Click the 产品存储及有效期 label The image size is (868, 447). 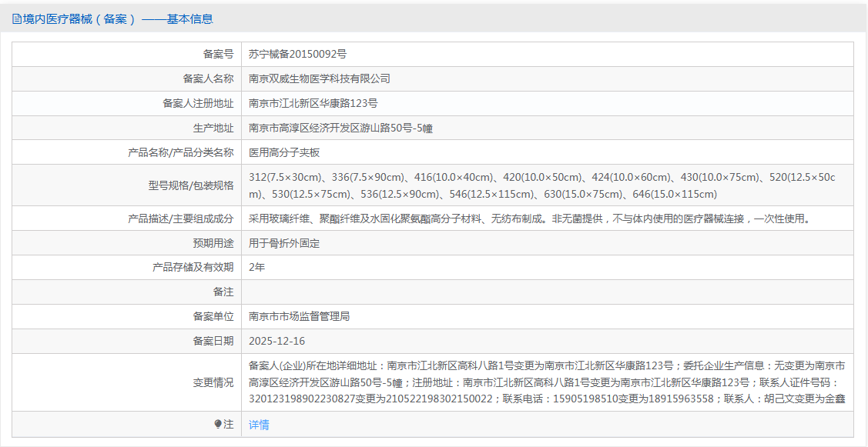[193, 267]
